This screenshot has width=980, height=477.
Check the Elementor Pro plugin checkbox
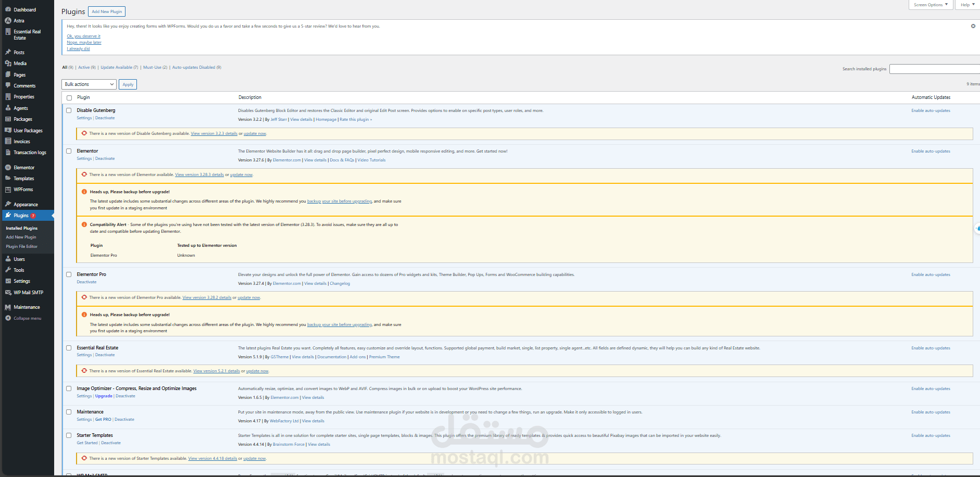(69, 274)
